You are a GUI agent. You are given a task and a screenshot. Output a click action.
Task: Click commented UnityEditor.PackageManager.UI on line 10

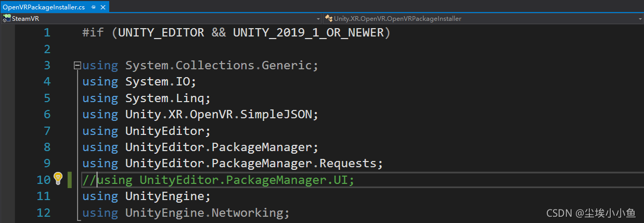tap(243, 180)
